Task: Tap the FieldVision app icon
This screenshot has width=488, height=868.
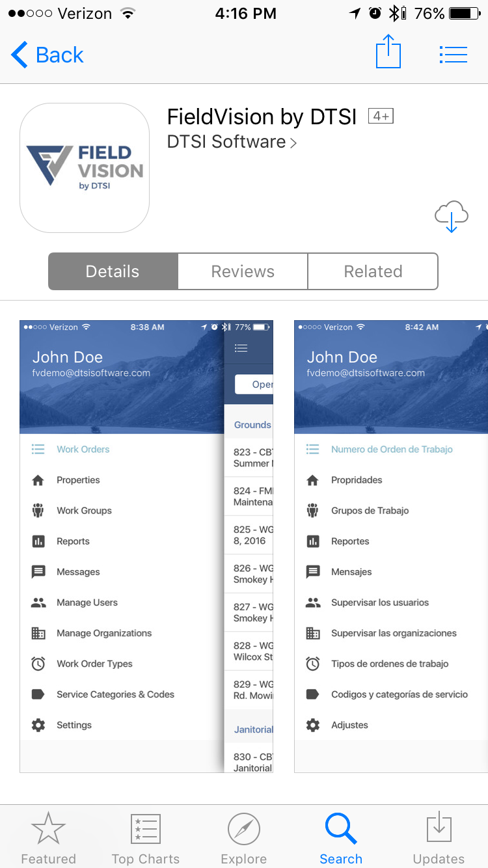Action: [85, 168]
